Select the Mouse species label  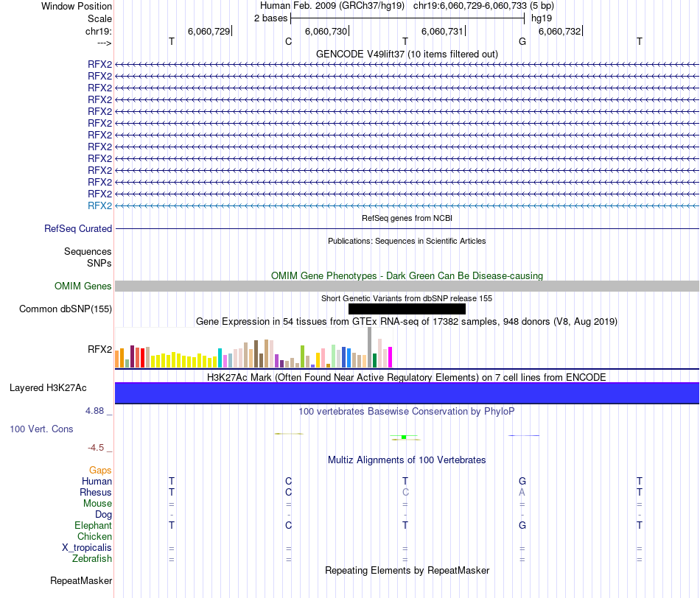[x=97, y=504]
